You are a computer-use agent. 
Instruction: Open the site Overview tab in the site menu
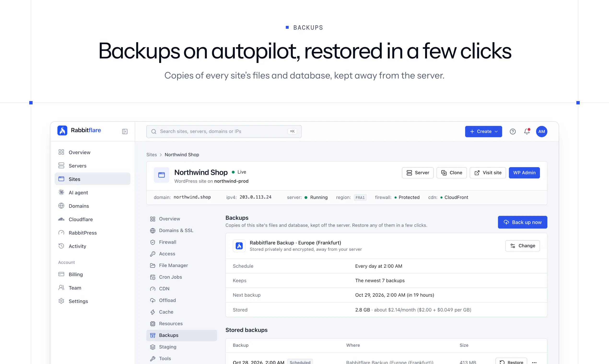(182, 219)
